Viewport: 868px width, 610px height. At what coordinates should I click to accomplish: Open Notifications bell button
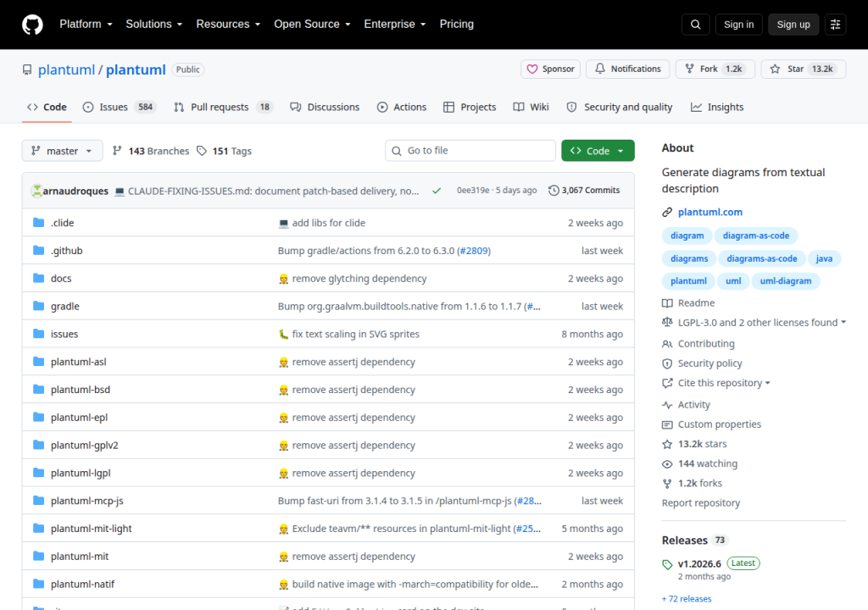(x=628, y=69)
